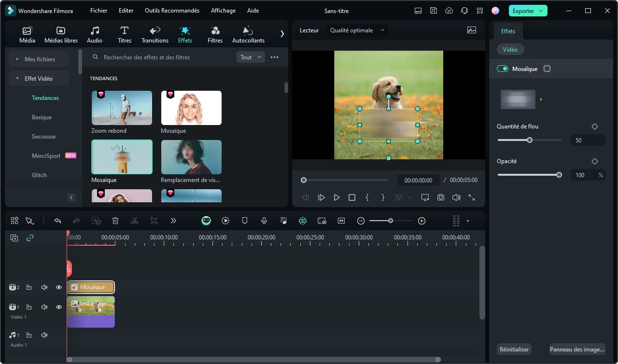Open player volume speaker icon
The width and height of the screenshot is (618, 364).
click(x=456, y=197)
